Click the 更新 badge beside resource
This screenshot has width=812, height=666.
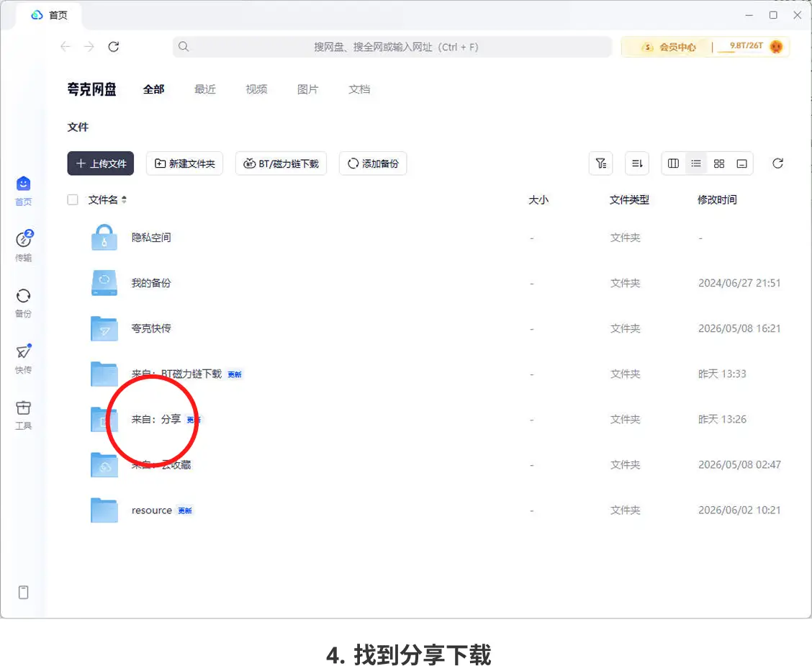click(185, 511)
